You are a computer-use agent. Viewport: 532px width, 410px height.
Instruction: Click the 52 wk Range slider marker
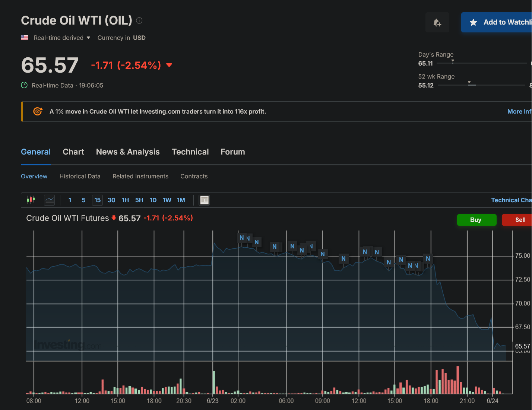point(469,83)
